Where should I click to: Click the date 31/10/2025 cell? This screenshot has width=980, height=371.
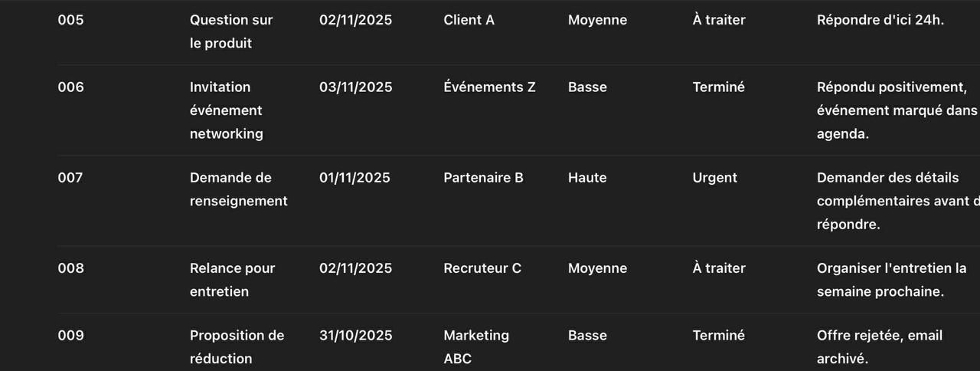click(x=355, y=336)
